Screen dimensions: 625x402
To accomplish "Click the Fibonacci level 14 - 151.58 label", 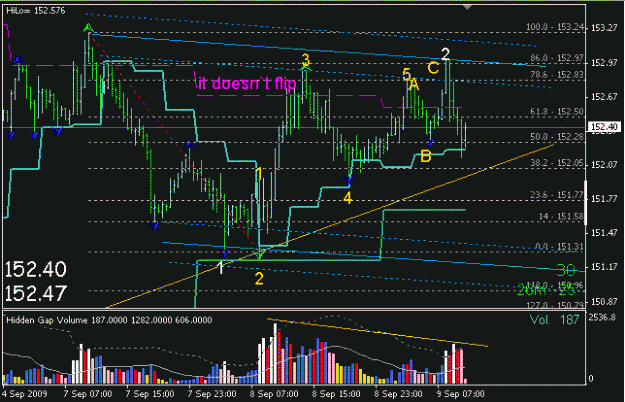I will pos(561,216).
